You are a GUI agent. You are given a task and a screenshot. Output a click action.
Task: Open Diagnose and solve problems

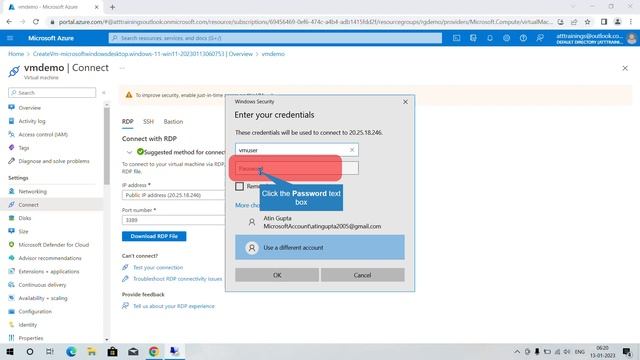(53, 161)
